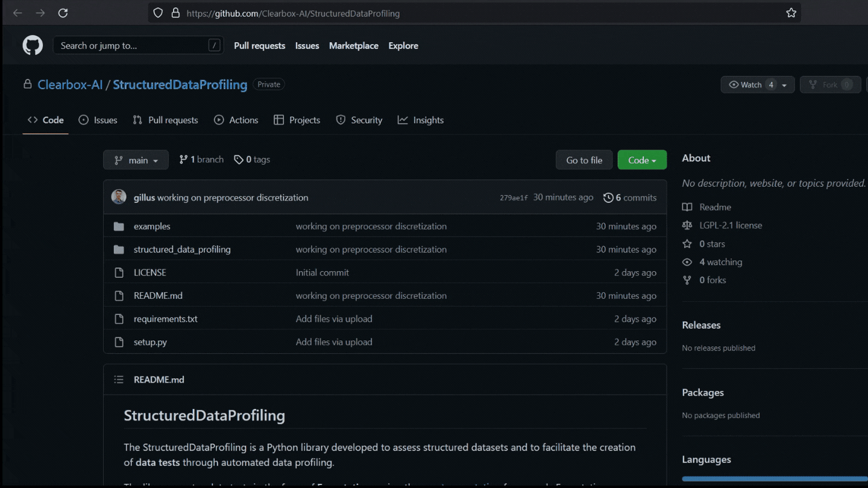Screen dimensions: 868x488
Task: Click the examples folder icon
Action: click(119, 227)
